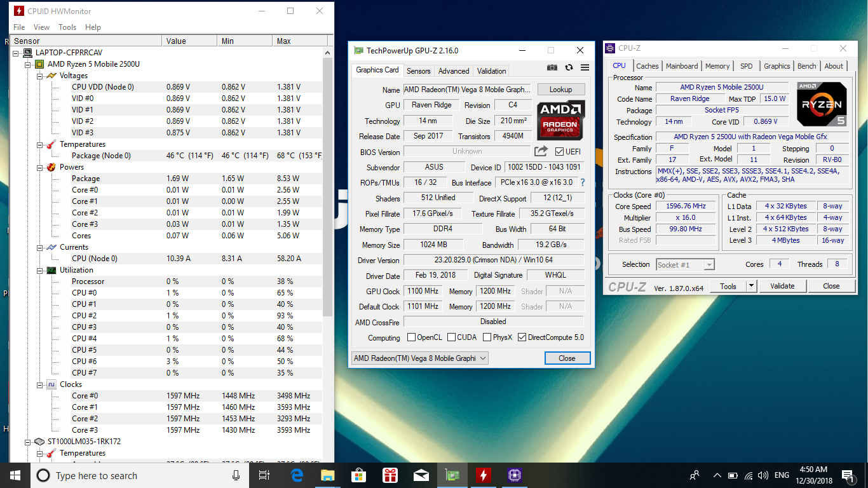This screenshot has width=868, height=488.
Task: Click the Close button in CPU-Z
Action: tap(831, 286)
